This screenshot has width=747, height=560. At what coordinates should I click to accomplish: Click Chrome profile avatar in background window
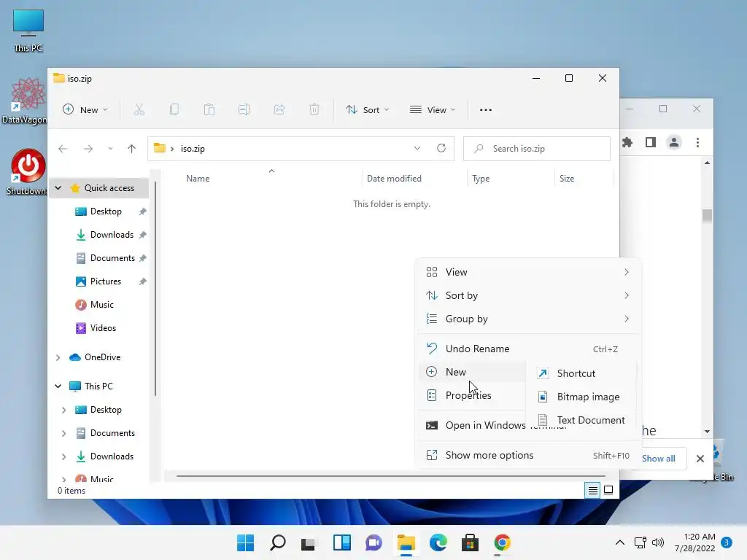(x=673, y=142)
